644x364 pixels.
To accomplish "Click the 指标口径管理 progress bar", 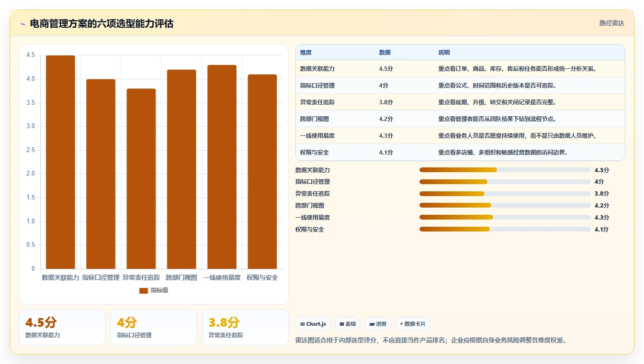I will click(x=505, y=182).
